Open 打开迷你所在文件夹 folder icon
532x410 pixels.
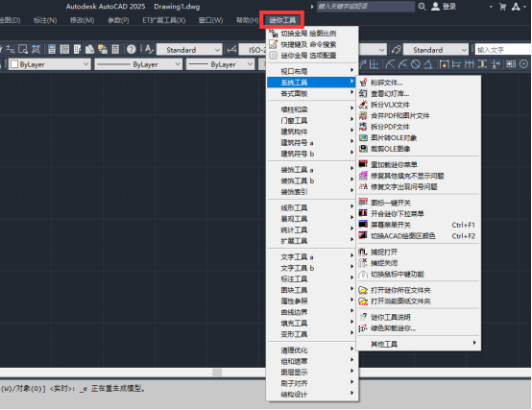tap(363, 290)
